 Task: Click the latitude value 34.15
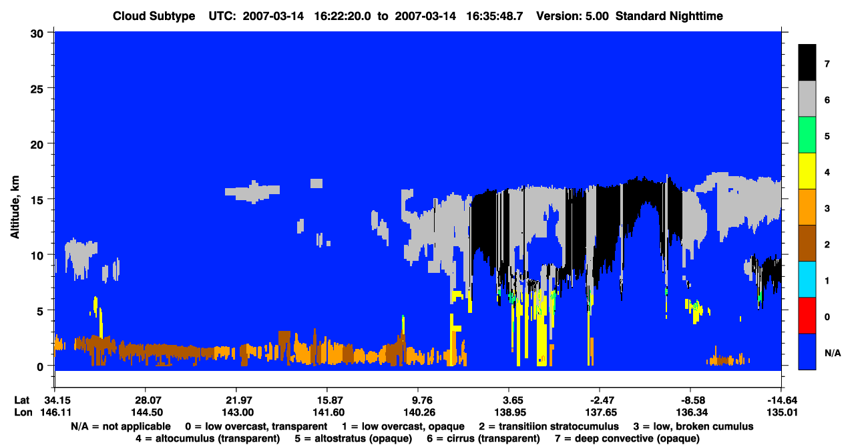[x=54, y=400]
